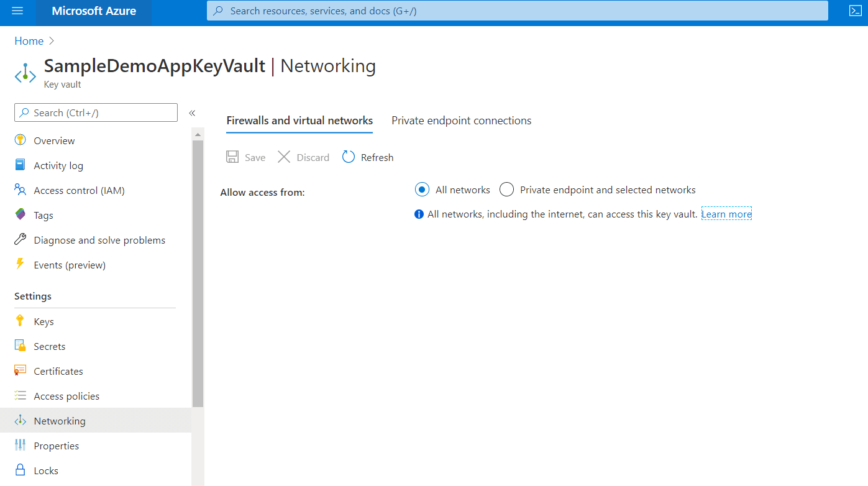Select Private endpoint and selected networks option
The width and height of the screenshot is (868, 486).
point(507,190)
